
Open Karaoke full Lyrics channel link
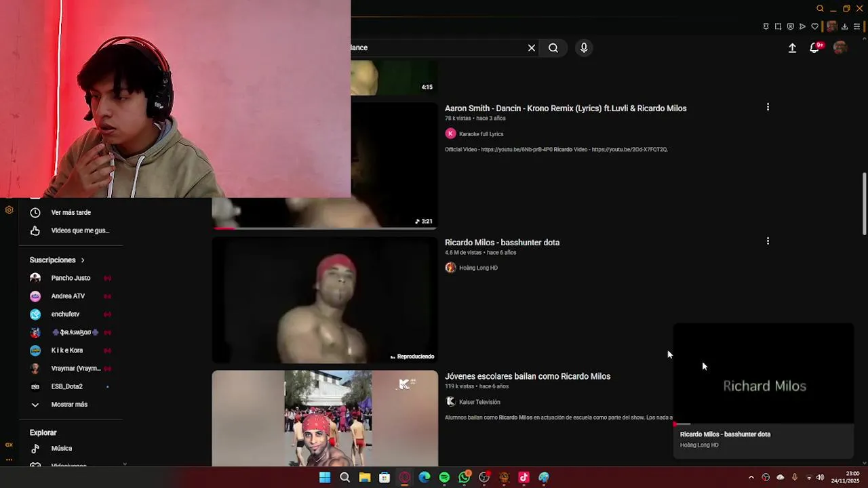(481, 134)
